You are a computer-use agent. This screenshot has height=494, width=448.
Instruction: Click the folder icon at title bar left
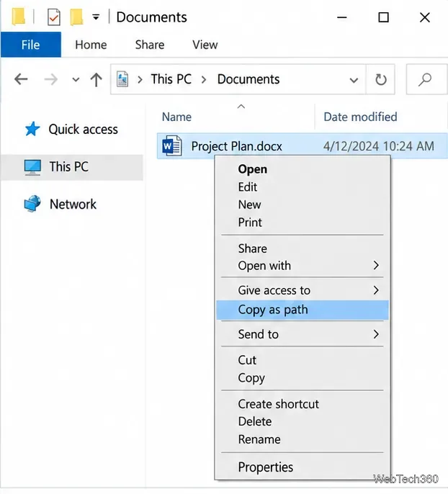pyautogui.click(x=19, y=17)
